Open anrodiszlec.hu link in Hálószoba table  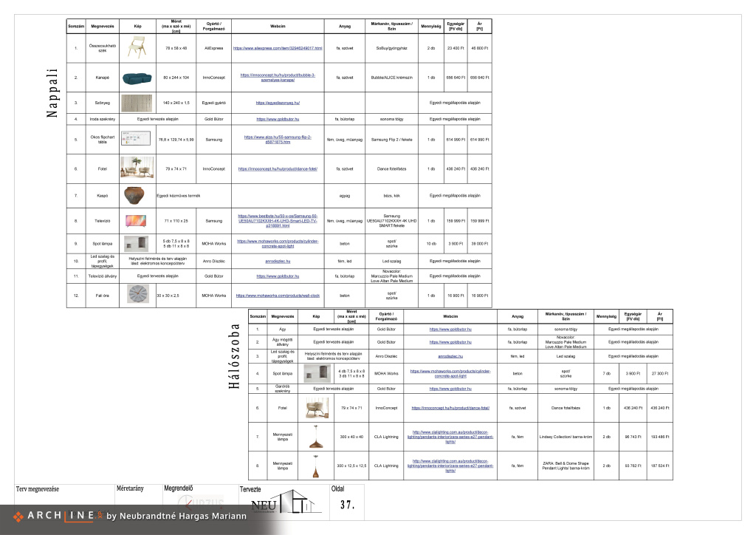(x=450, y=356)
